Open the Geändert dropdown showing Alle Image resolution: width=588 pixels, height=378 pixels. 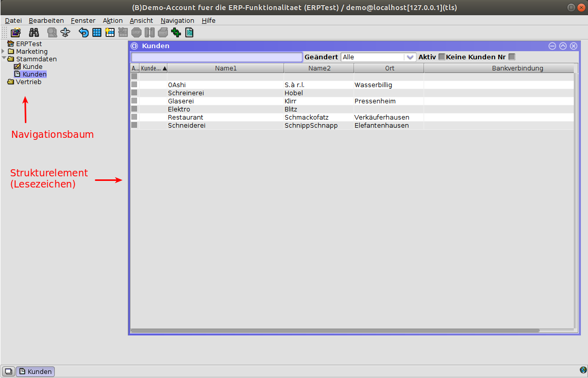coord(378,57)
